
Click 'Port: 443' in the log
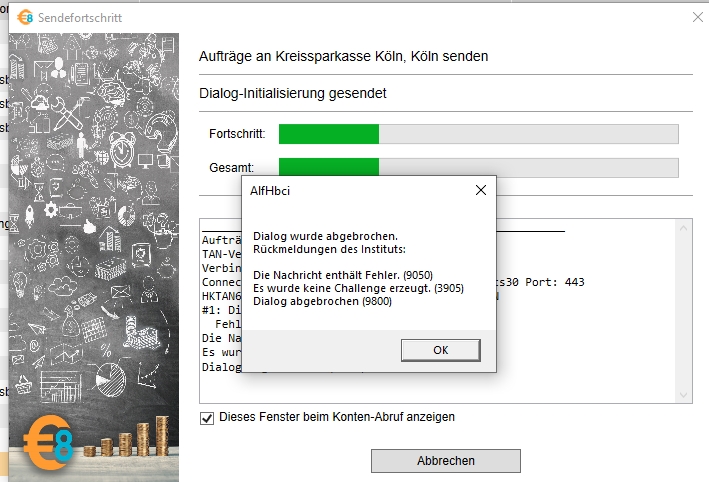[554, 282]
